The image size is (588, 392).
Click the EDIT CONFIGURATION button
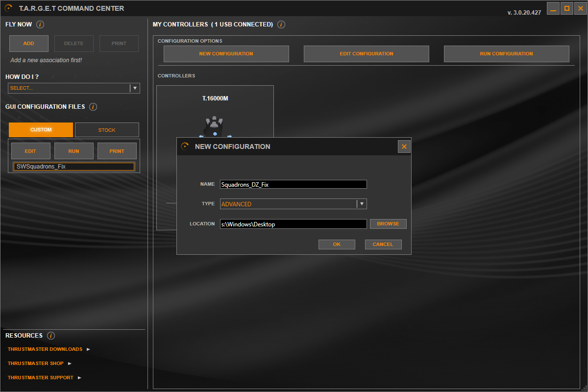367,54
